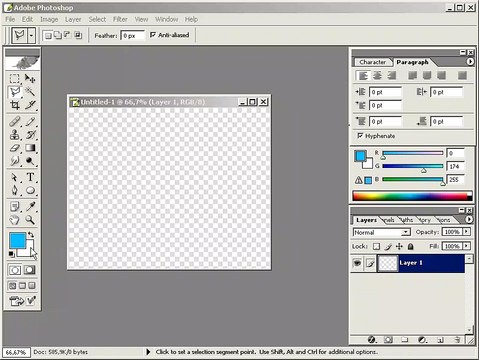Open the File menu
479x360 pixels.
[10, 19]
